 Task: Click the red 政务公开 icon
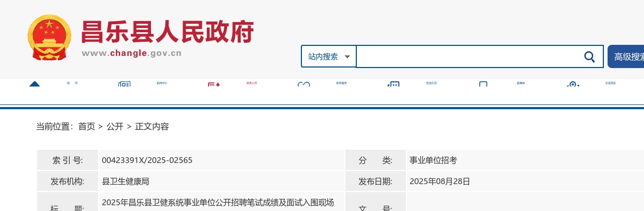213,84
